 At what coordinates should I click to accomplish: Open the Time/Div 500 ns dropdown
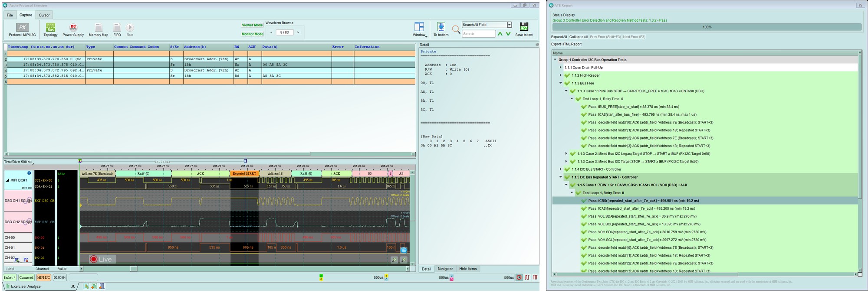[x=19, y=162]
